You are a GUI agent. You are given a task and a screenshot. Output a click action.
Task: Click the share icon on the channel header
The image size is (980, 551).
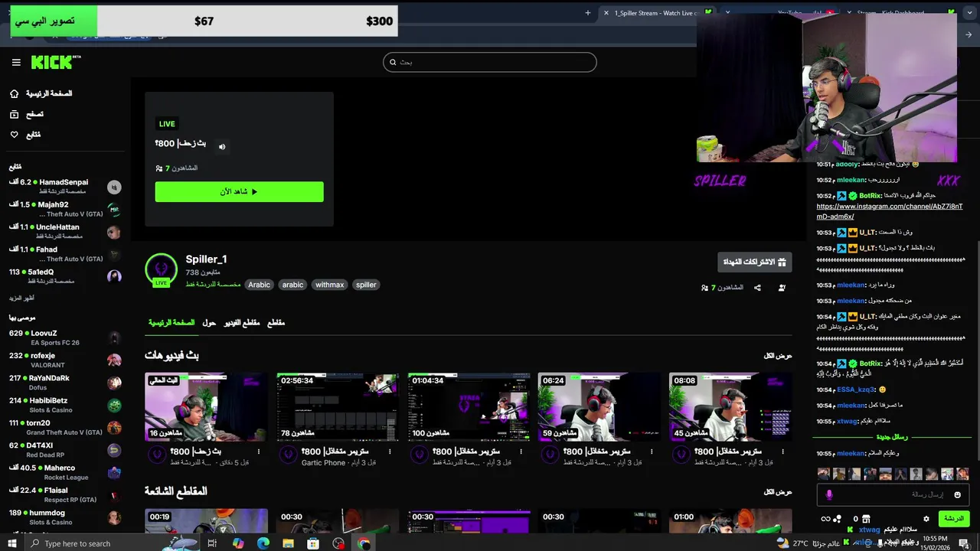(757, 288)
